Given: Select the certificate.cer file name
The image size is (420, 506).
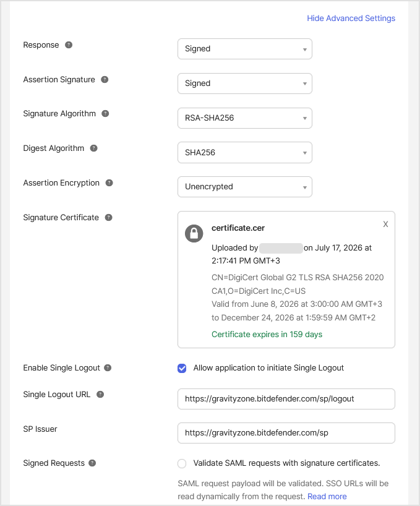Looking at the screenshot, I should tap(238, 228).
